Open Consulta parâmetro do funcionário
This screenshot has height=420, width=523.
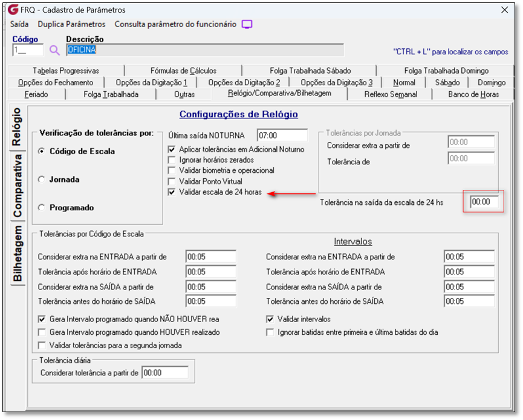tap(175, 24)
